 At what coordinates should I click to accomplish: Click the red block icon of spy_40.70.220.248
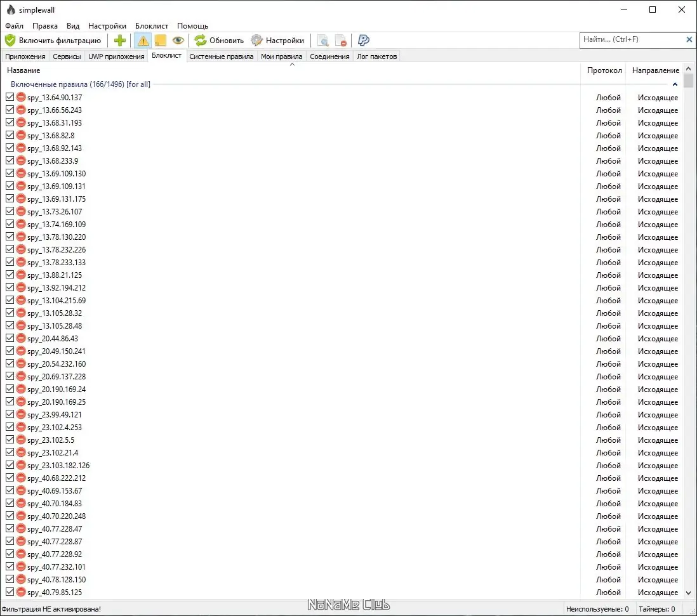click(21, 516)
